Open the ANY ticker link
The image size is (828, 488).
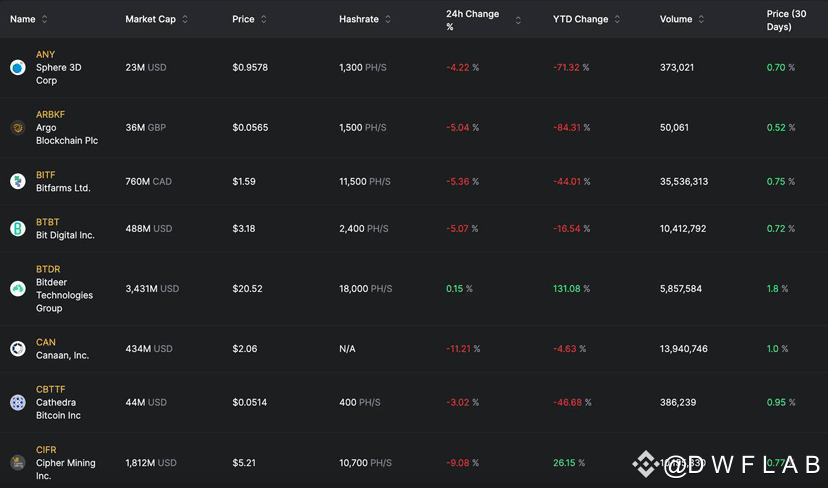(45, 54)
